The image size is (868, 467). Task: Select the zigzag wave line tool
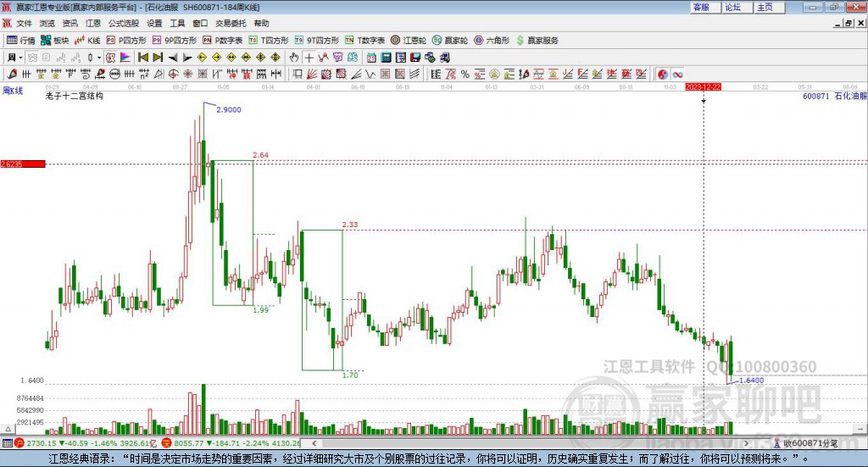coord(371,74)
